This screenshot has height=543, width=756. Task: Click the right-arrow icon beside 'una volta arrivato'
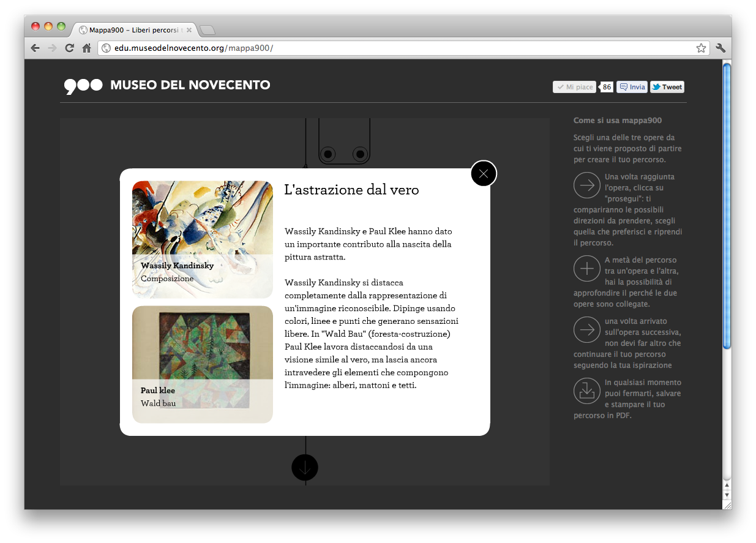[586, 330]
